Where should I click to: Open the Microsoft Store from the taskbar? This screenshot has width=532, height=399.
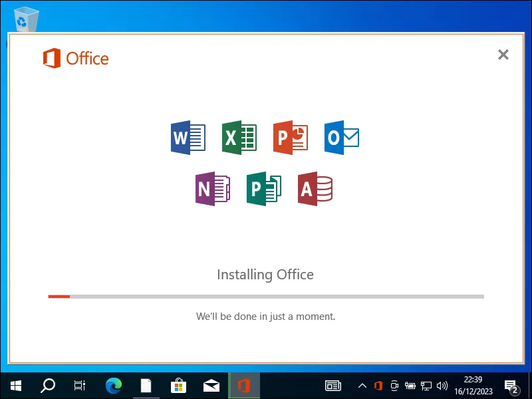point(178,386)
